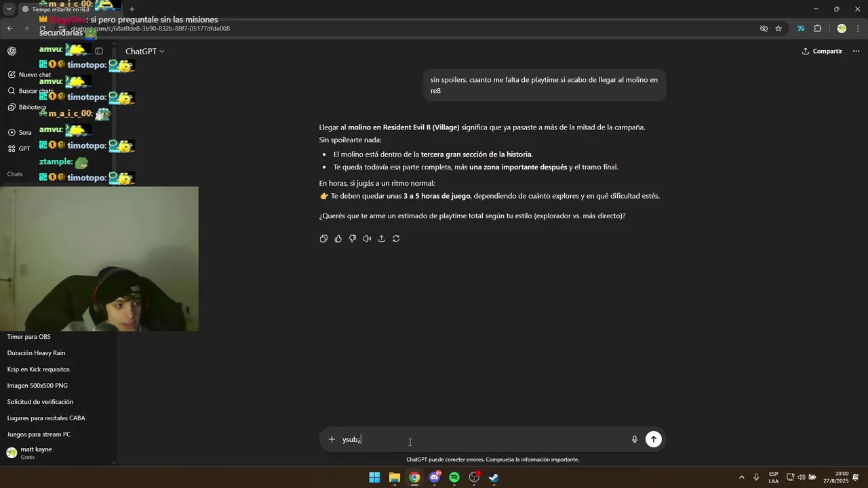Screen dimensions: 868x488
Task: Open Discord from the taskbar
Action: [x=435, y=477]
